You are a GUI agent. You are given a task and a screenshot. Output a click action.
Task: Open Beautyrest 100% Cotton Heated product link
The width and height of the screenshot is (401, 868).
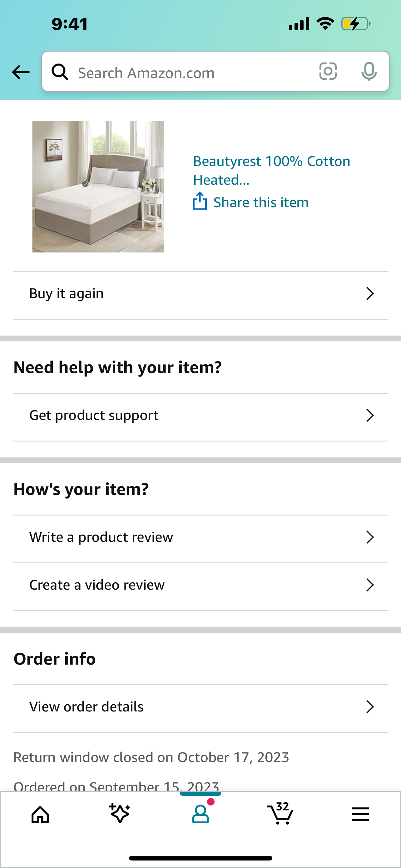271,171
